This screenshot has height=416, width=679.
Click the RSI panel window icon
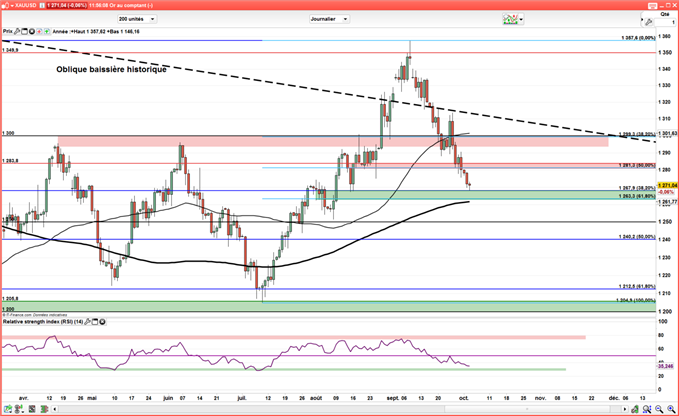(95, 322)
